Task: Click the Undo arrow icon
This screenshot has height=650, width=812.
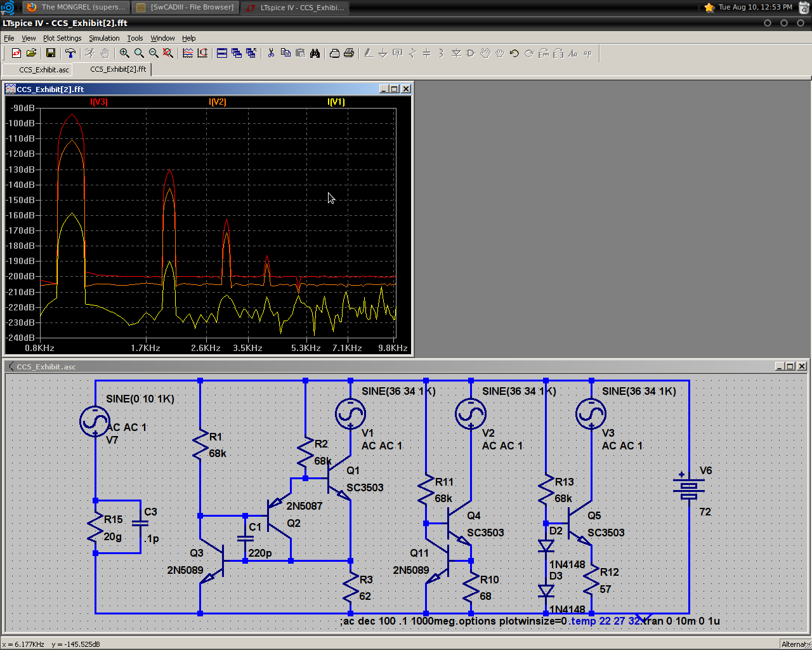Action: coord(514,53)
